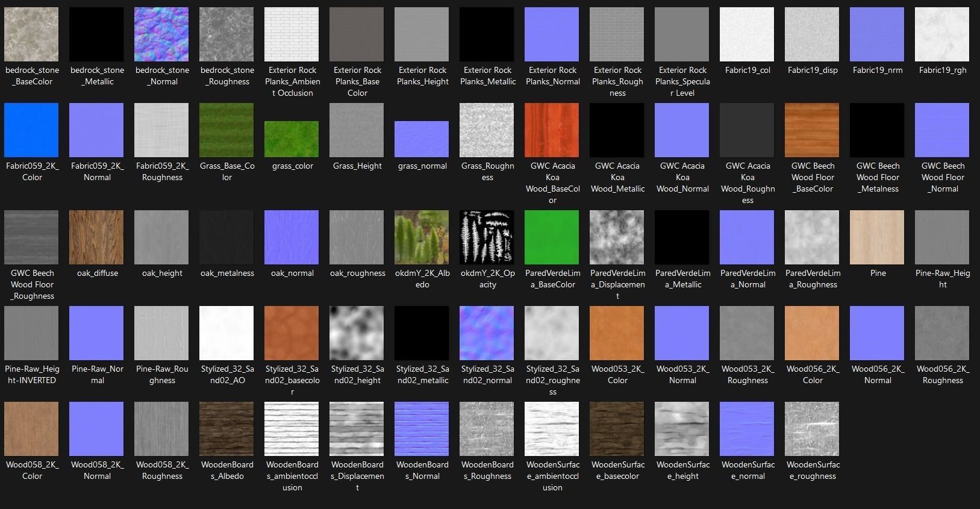Screen dimensions: 980x509
Task: Click Stylized_32_Sand02_basecolor texture
Action: (x=292, y=333)
